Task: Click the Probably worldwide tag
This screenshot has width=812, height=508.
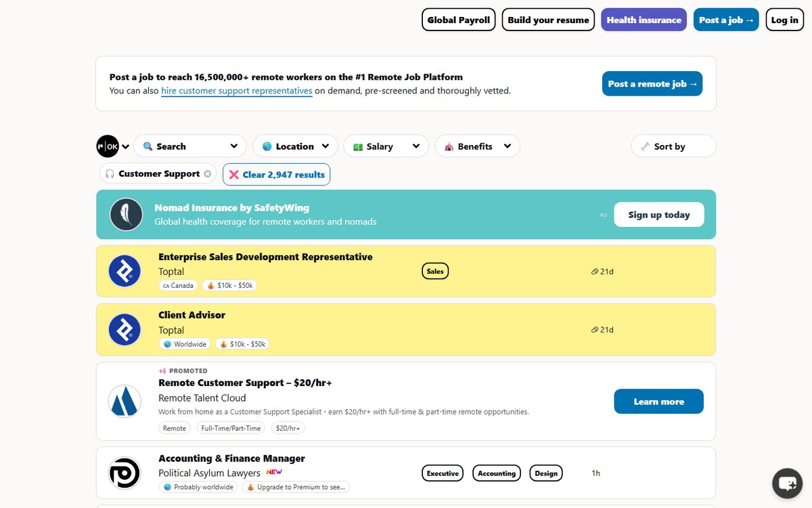Action: pyautogui.click(x=198, y=487)
